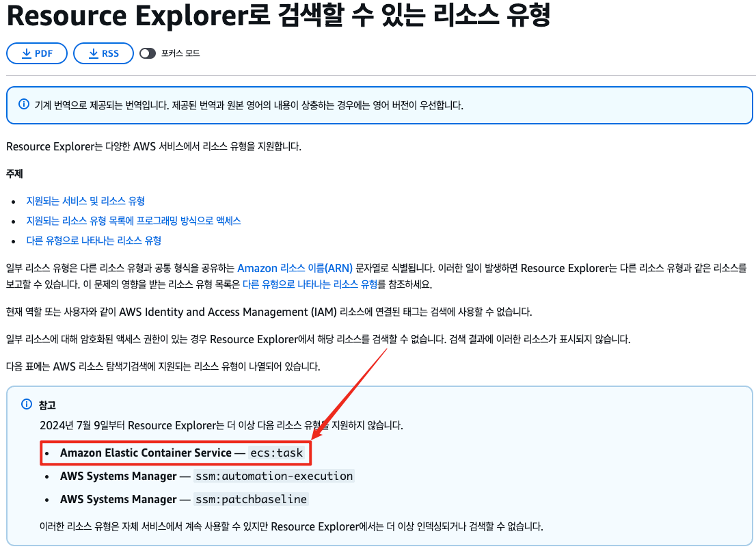756x551 pixels.
Task: Click paragraph about 암호화된 액세스 권한
Action: pyautogui.click(x=319, y=339)
